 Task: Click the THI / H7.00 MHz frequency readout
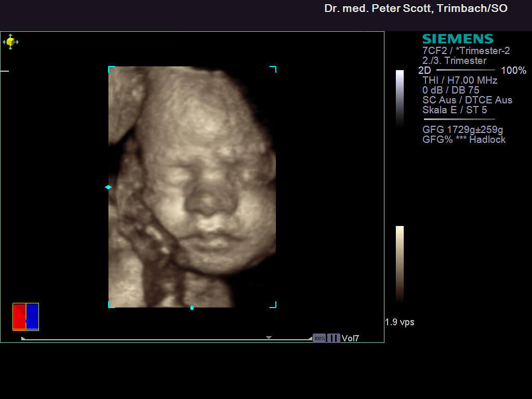460,80
